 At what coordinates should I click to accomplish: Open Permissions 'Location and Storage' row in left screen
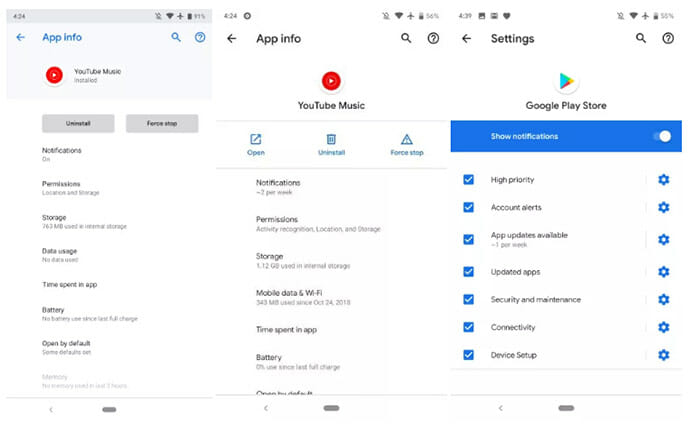tap(109, 188)
